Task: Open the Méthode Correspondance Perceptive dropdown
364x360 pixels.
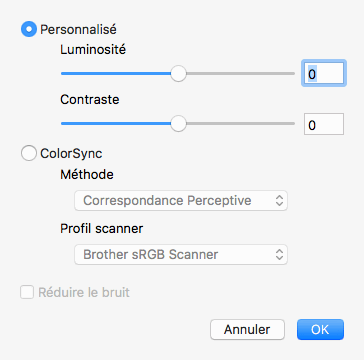Action: coord(181,201)
